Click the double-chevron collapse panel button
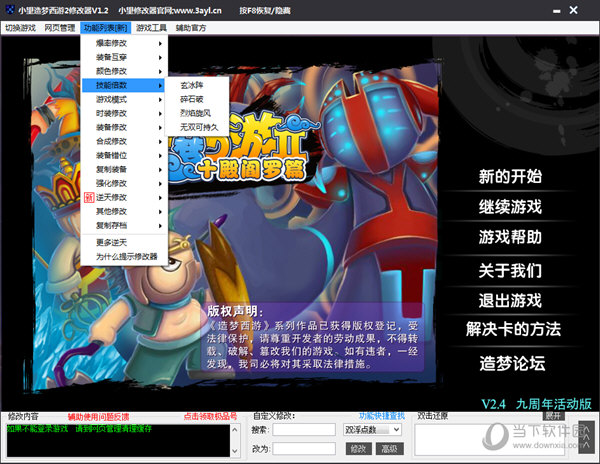The image size is (600, 464). [x=586, y=437]
